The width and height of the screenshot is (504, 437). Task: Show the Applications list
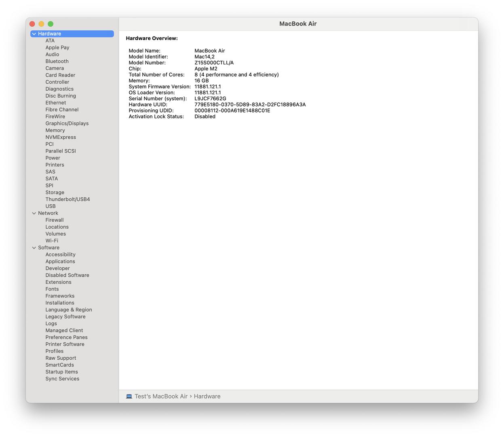[60, 261]
